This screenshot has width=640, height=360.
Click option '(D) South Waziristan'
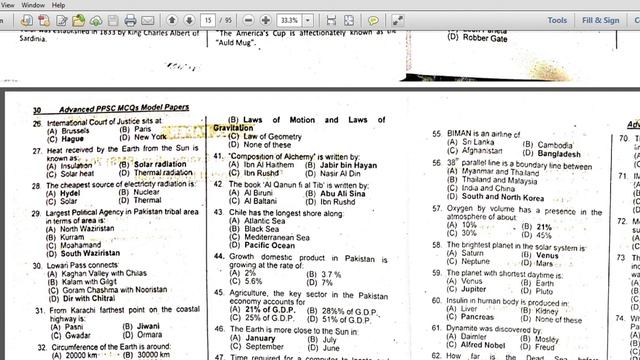tap(83, 253)
